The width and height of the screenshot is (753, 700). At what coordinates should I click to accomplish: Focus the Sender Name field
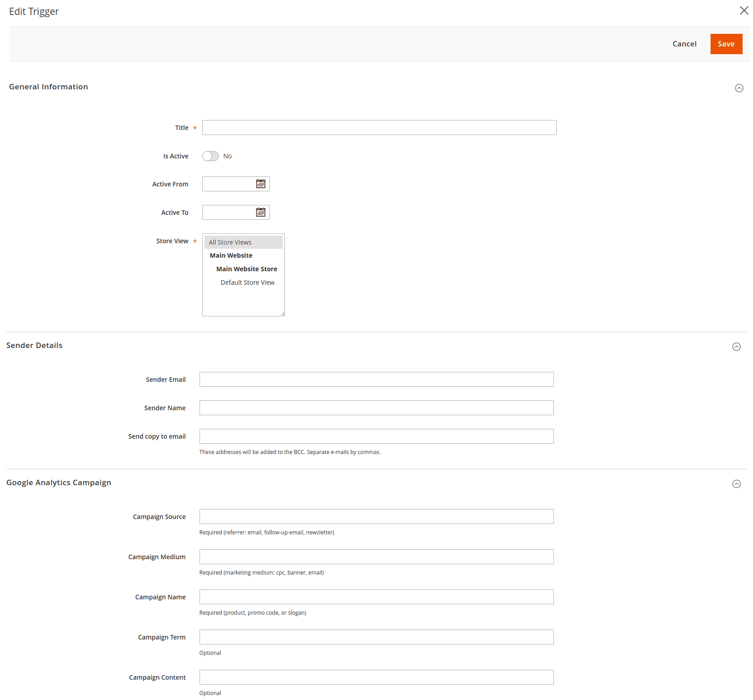coord(376,408)
